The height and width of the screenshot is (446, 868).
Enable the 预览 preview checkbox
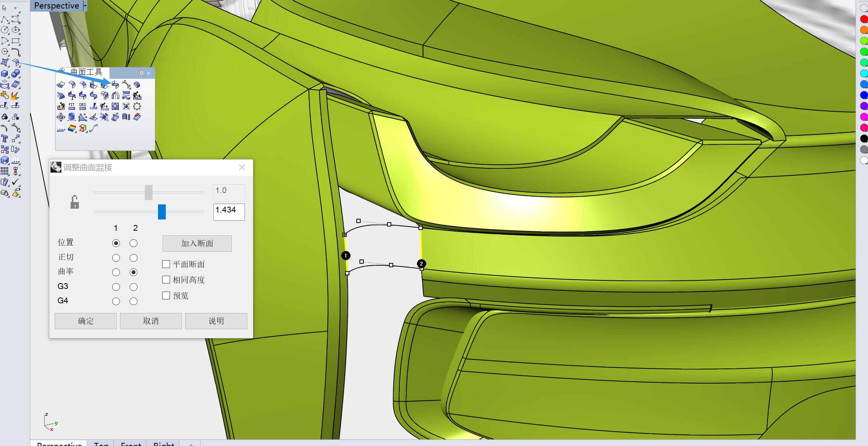[x=166, y=296]
